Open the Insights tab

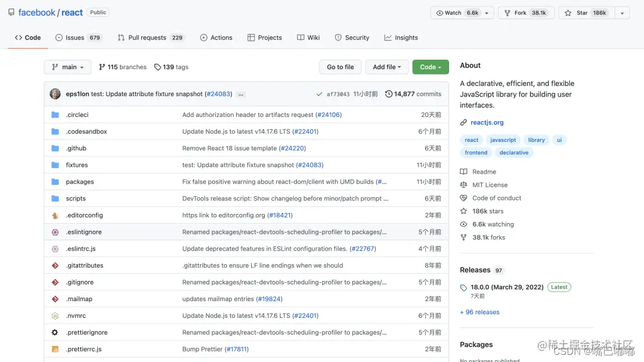pos(401,38)
